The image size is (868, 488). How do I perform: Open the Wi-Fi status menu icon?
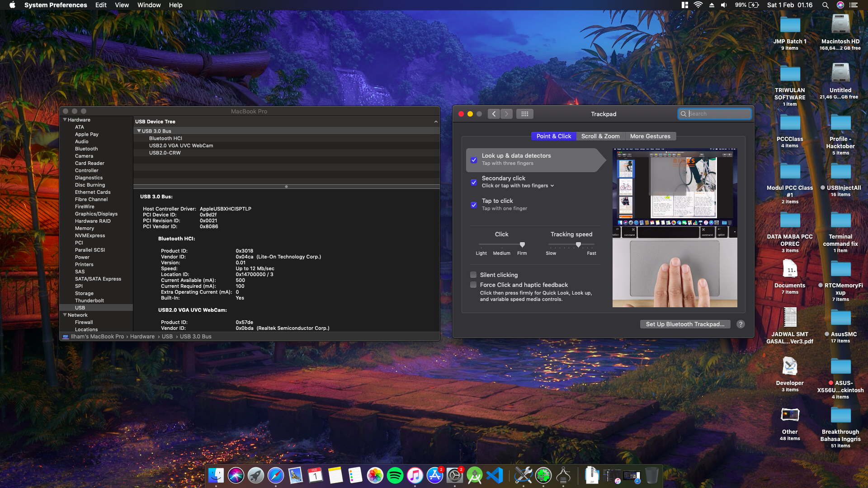click(698, 5)
